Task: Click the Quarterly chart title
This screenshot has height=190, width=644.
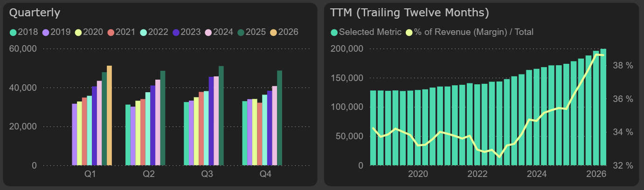Action: (x=35, y=13)
